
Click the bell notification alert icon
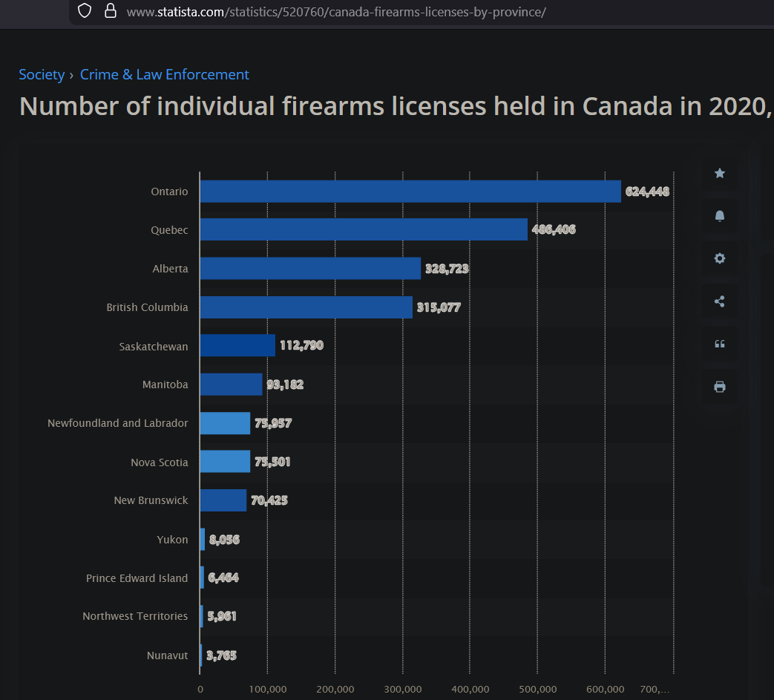point(719,216)
